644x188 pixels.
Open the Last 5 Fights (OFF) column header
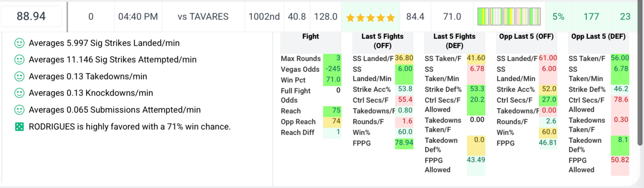pos(382,41)
